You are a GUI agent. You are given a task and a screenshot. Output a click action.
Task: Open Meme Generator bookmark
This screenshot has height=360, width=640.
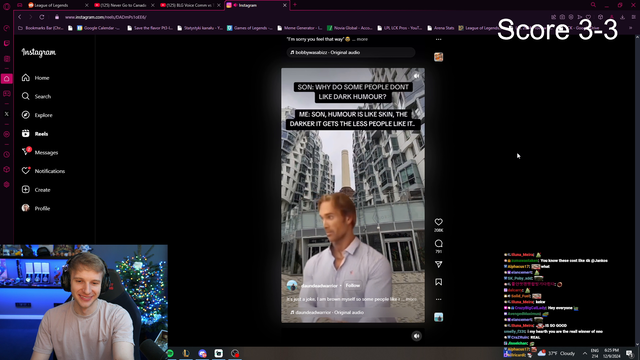pyautogui.click(x=300, y=28)
